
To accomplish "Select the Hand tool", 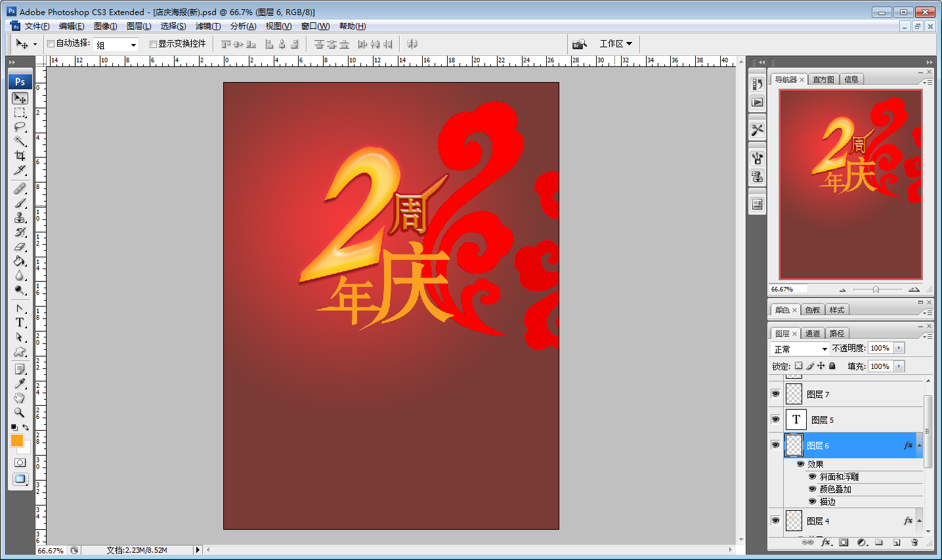I will click(x=20, y=398).
